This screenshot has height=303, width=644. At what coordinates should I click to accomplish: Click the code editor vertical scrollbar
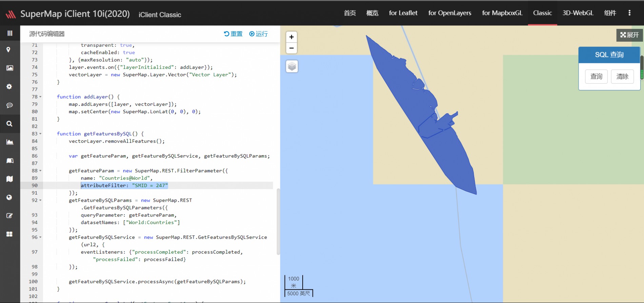click(x=278, y=221)
